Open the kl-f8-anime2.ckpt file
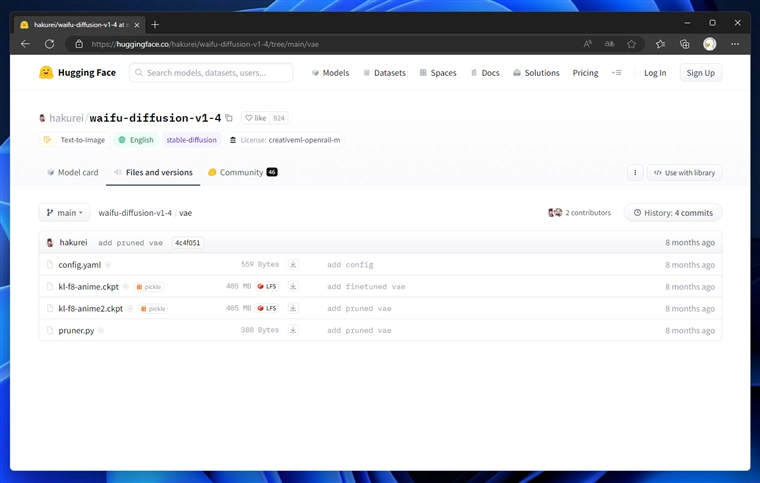This screenshot has width=760, height=483. pyautogui.click(x=91, y=309)
